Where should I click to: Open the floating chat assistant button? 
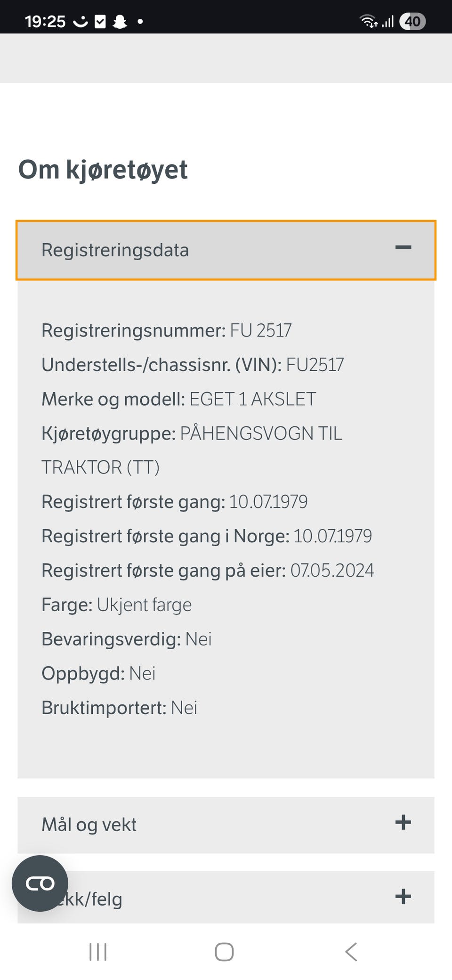pos(40,883)
